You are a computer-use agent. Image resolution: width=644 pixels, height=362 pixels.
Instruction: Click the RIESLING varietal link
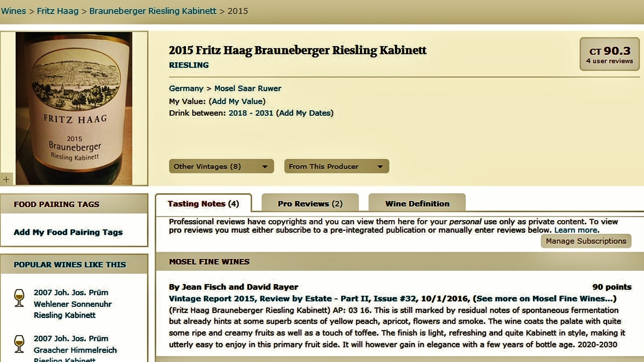189,65
